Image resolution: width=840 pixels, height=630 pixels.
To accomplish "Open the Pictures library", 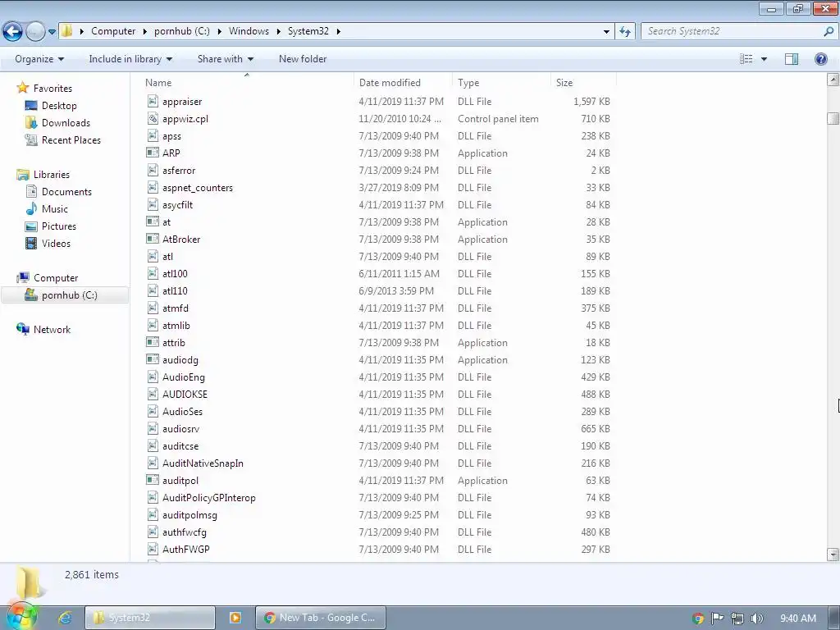I will (x=59, y=226).
